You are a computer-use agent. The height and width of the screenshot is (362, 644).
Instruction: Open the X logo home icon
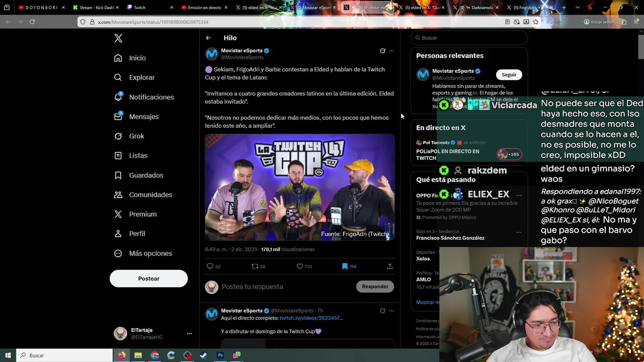coord(118,38)
